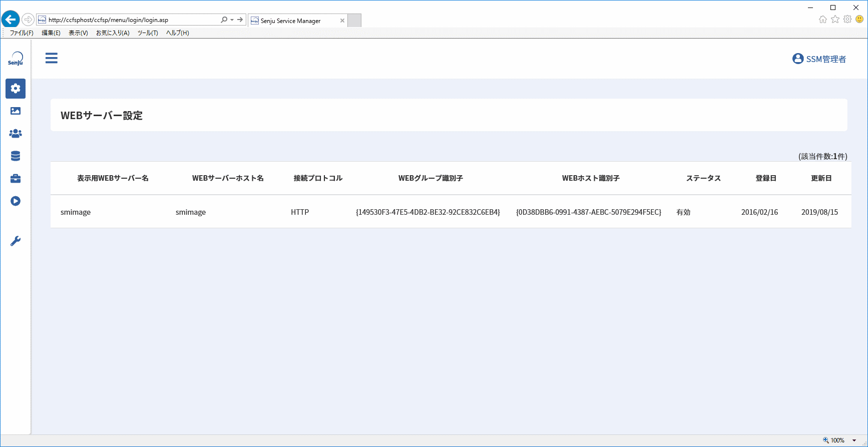Screen dimensions: 868x447
Task: Click the SSM管理者 user avatar icon
Action: tap(798, 59)
